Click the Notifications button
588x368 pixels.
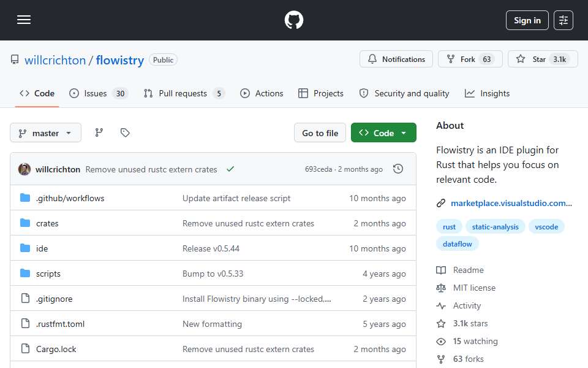click(396, 59)
